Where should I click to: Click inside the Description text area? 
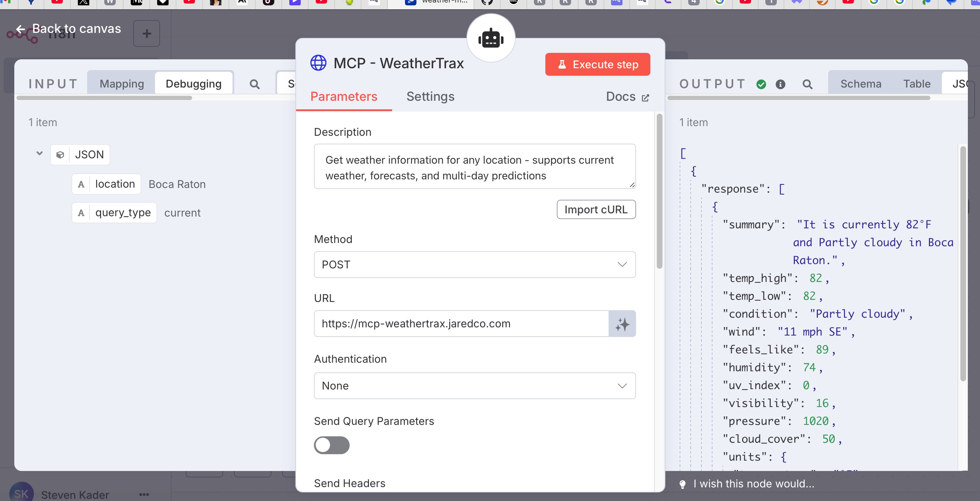click(474, 167)
